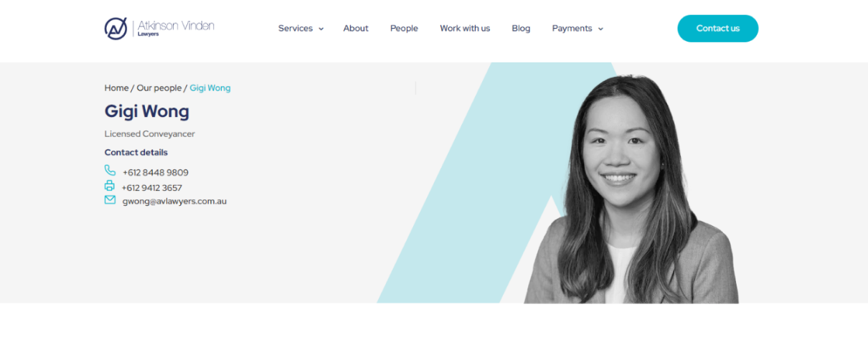Viewport: 868px width, 345px height.
Task: Click the email envelope icon
Action: (x=110, y=200)
